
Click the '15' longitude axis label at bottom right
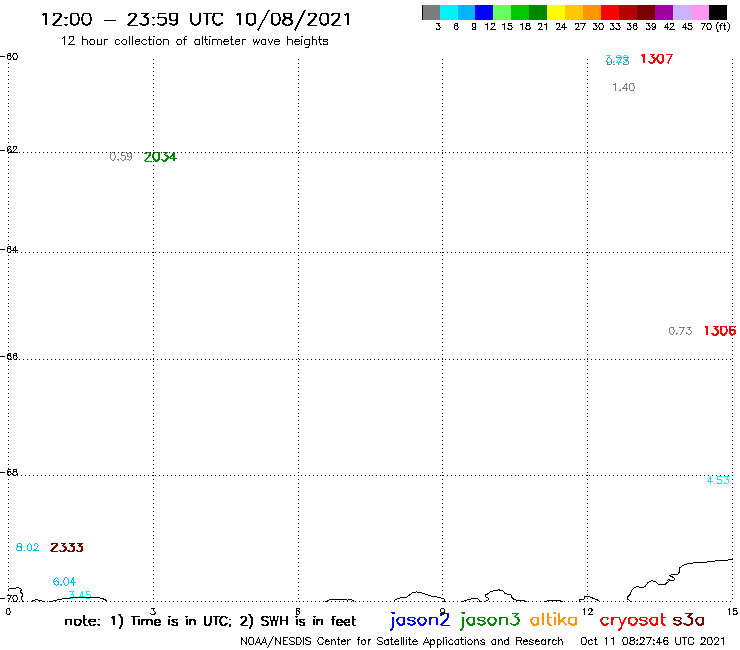[x=732, y=612]
